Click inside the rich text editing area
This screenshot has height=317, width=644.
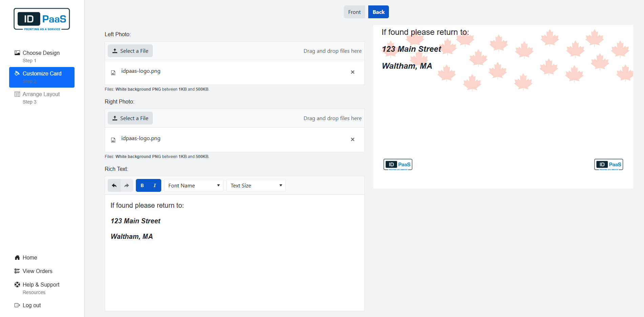coord(234,271)
